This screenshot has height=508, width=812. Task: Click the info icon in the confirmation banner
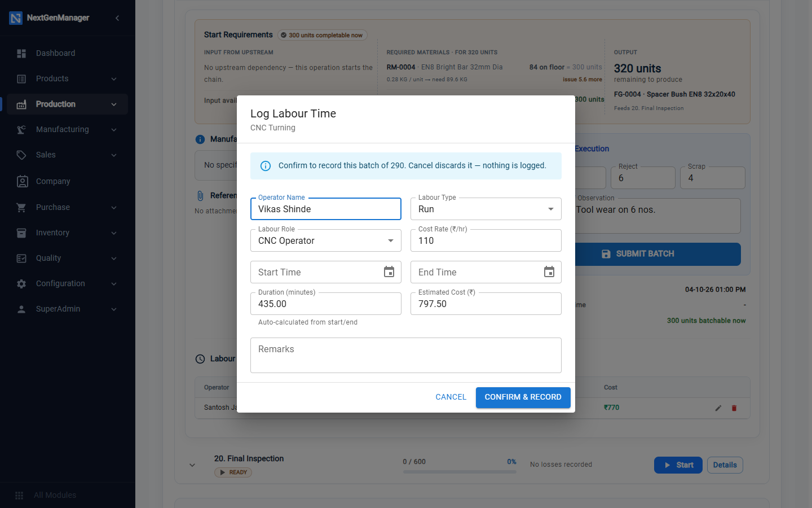[x=265, y=166]
